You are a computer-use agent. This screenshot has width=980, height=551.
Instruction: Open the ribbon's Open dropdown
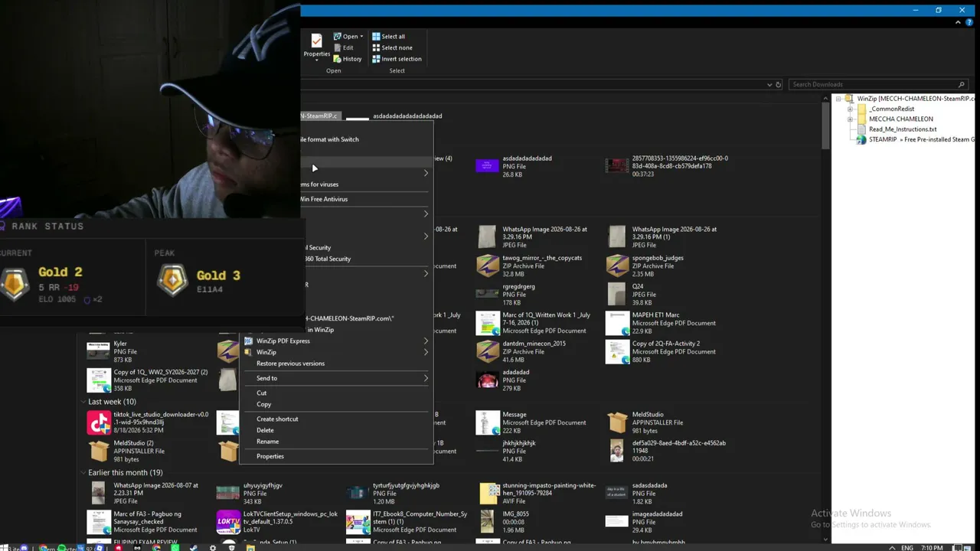[x=348, y=36]
